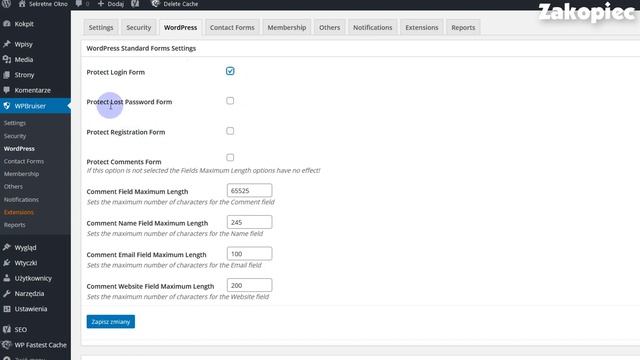
Task: Open the Yoast SEO icon in admin bar
Action: (135, 4)
